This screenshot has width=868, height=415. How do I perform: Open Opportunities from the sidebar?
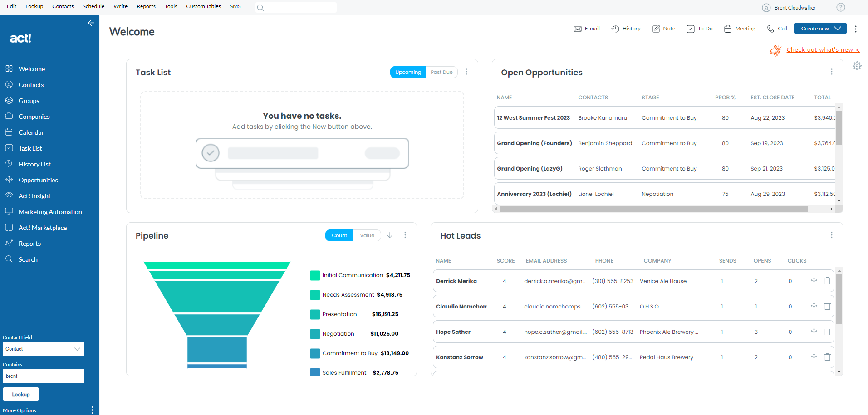[38, 180]
